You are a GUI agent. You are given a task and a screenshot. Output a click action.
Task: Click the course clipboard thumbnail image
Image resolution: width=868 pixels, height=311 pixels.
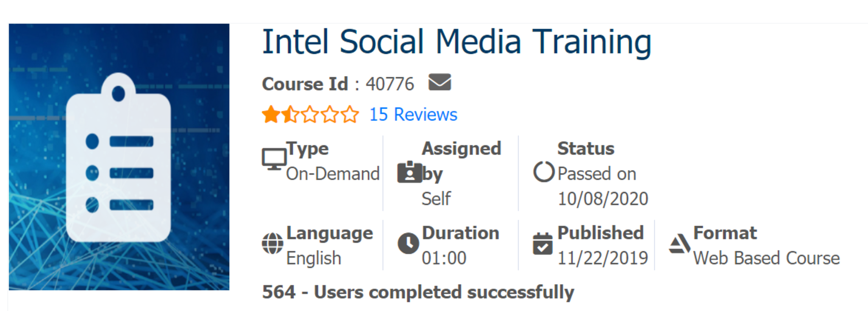pos(119,157)
